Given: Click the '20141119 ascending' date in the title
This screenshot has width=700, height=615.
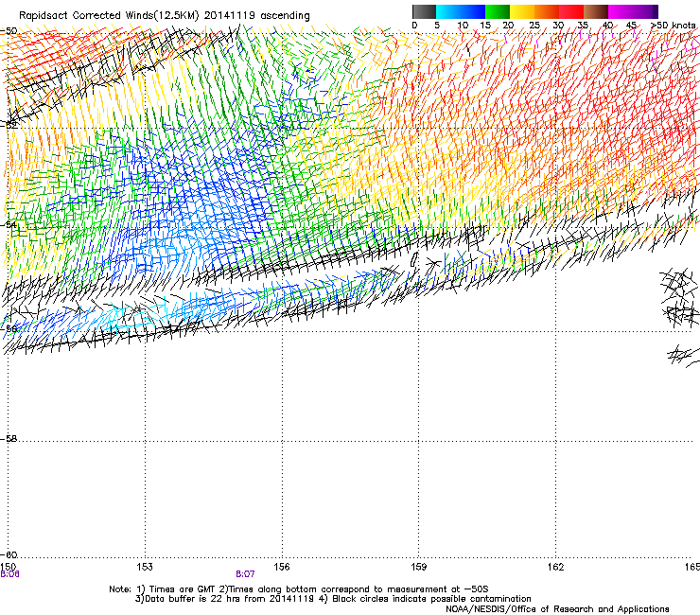Looking at the screenshot, I should [x=256, y=16].
